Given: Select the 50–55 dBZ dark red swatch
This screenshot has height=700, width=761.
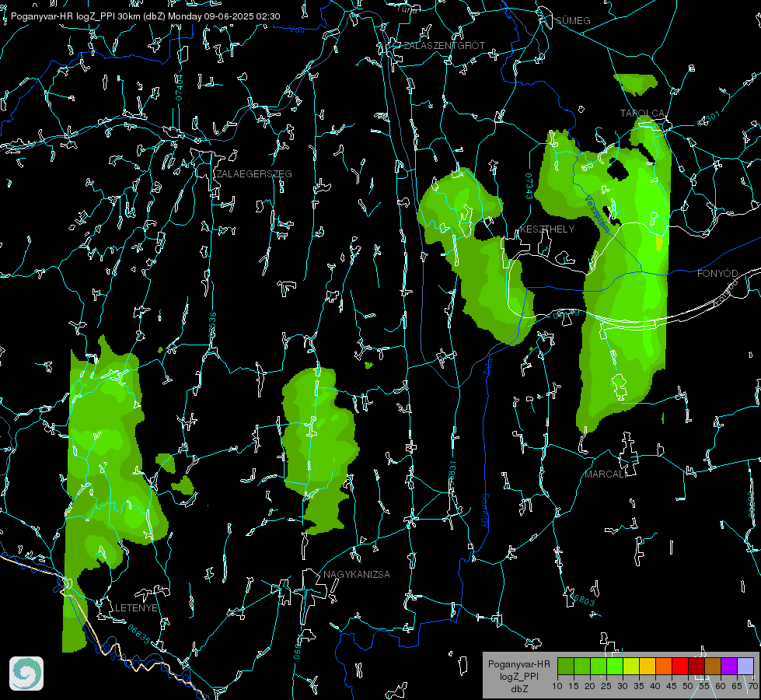Looking at the screenshot, I should coord(696,666).
